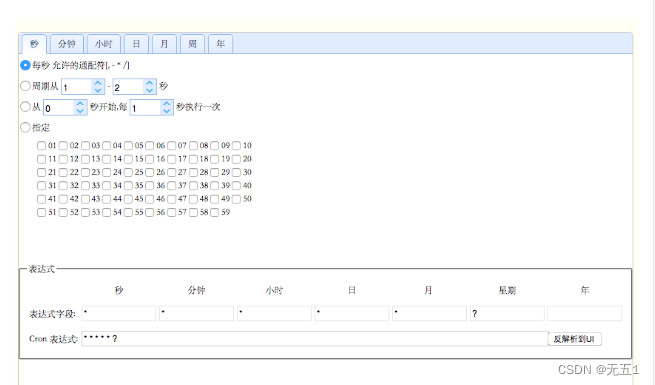Check the 59 second checkbox
655x385 pixels.
[215, 212]
